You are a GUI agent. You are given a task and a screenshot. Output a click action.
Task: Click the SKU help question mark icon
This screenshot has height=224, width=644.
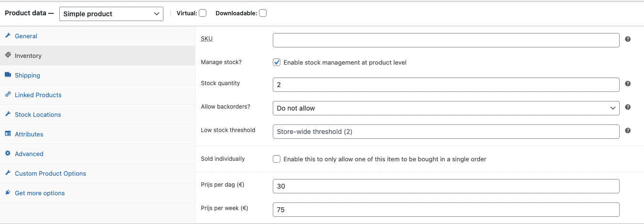coord(628,39)
